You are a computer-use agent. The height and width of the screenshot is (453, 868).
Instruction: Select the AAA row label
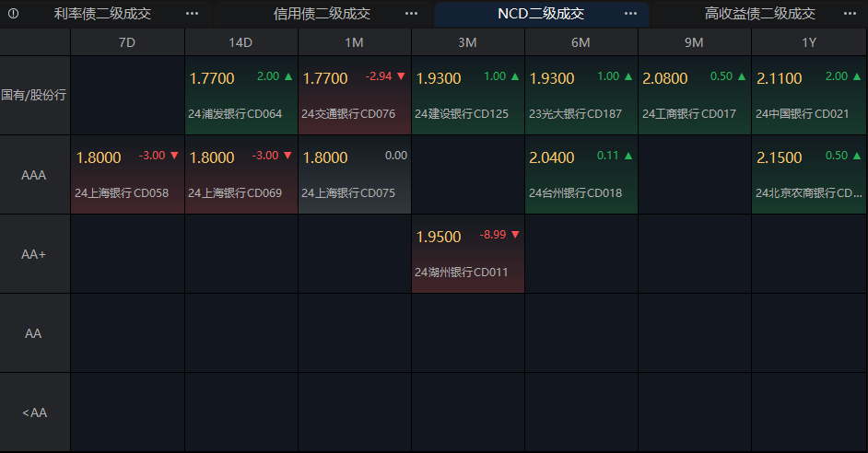coord(34,175)
